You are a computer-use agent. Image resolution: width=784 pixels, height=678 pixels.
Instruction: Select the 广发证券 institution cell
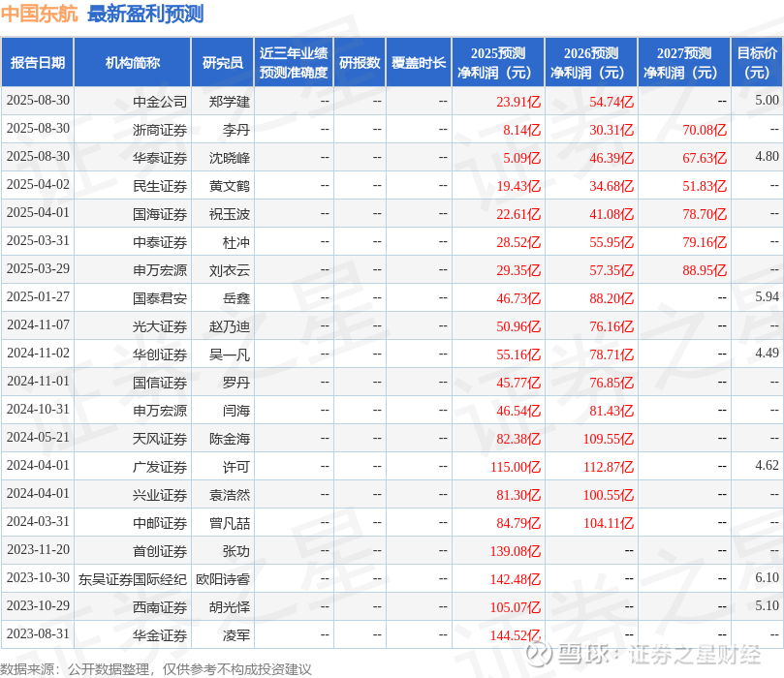click(133, 467)
